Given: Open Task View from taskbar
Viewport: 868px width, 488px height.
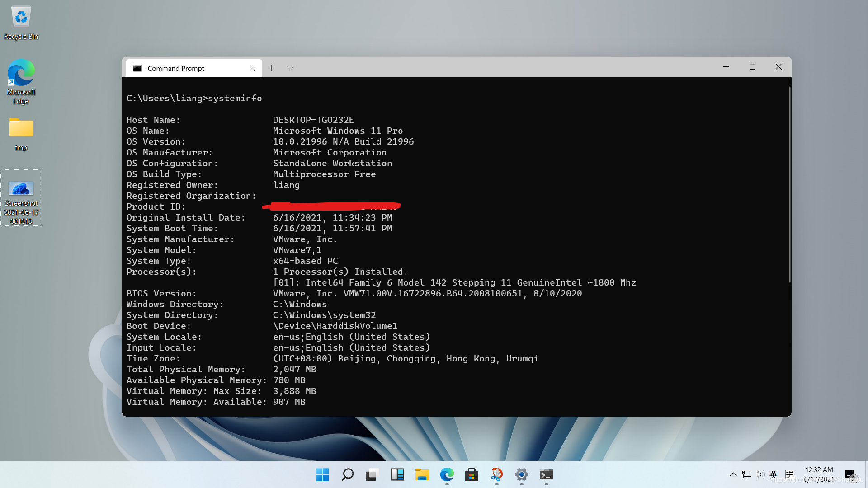Looking at the screenshot, I should coord(372,475).
